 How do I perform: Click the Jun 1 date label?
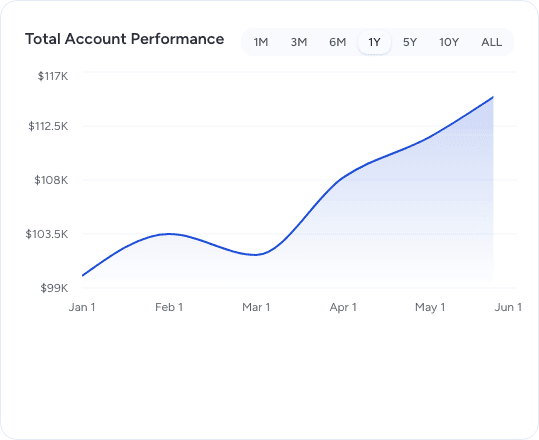tap(508, 307)
